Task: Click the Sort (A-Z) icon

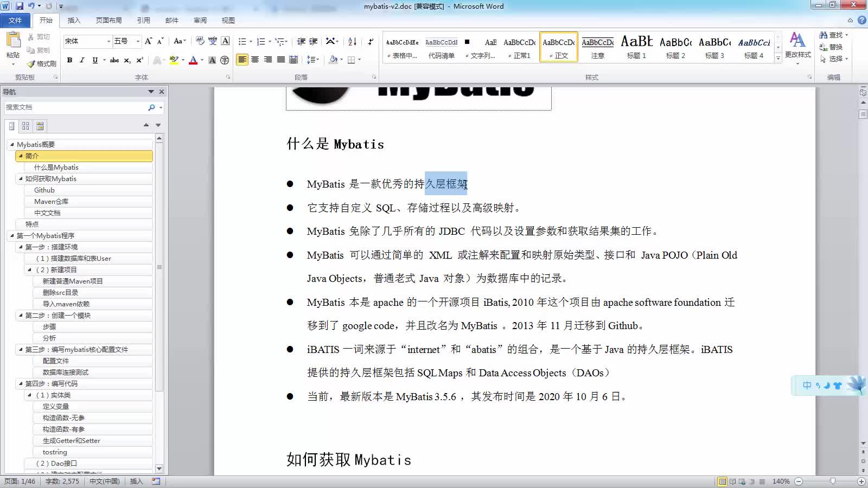Action: click(x=352, y=41)
